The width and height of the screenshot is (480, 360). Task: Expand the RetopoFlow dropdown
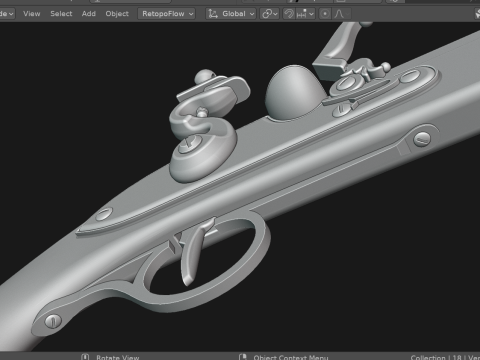[x=167, y=14]
